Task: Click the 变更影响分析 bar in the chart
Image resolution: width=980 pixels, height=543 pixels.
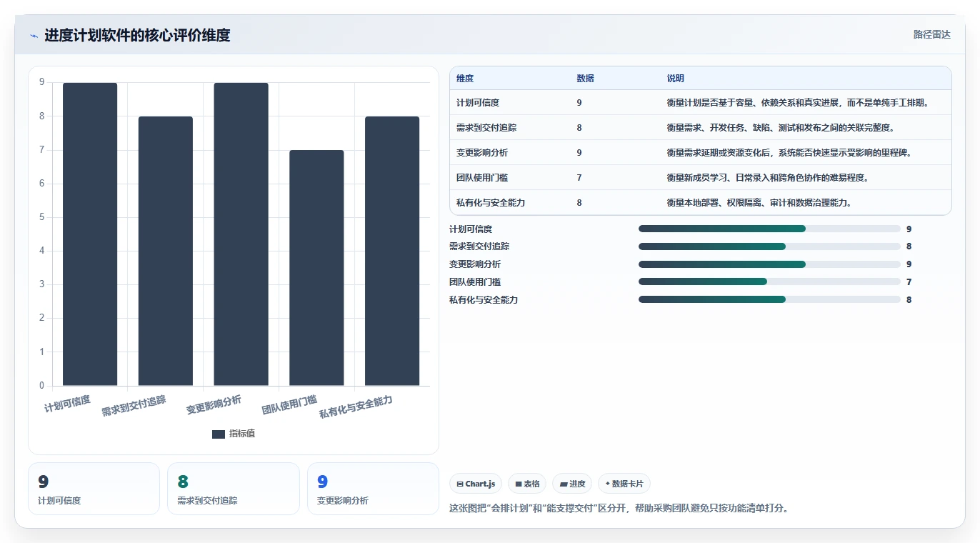Action: click(x=241, y=234)
